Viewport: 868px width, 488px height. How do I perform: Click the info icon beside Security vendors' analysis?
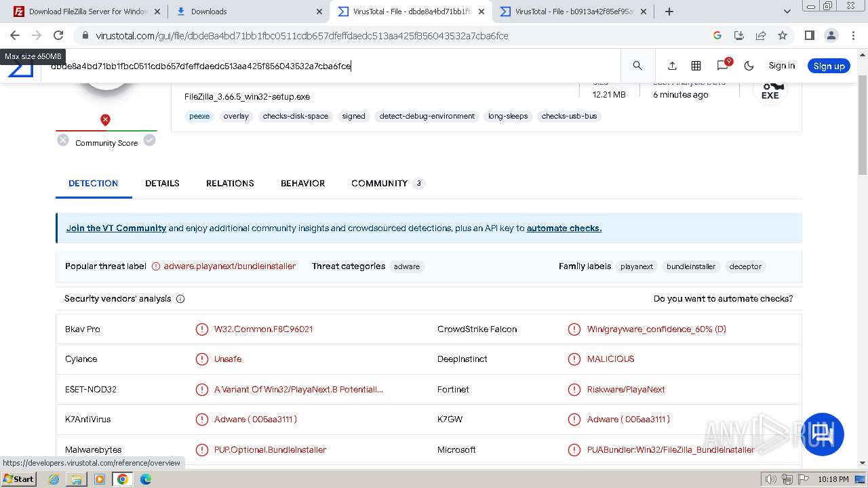[x=180, y=299]
